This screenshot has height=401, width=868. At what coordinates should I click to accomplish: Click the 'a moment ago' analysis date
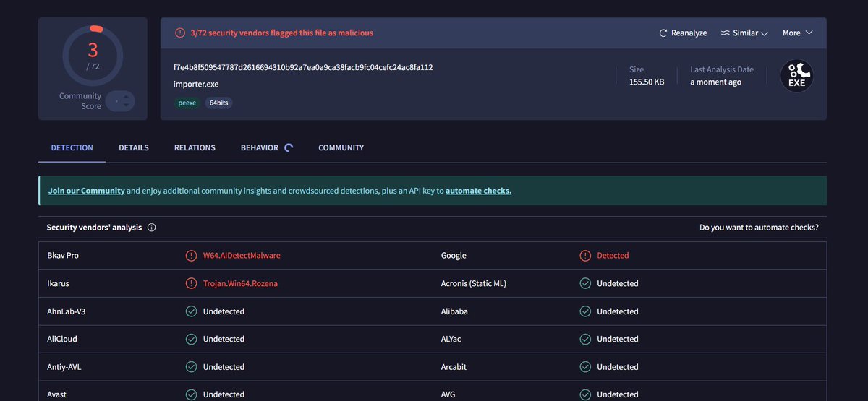pyautogui.click(x=715, y=82)
